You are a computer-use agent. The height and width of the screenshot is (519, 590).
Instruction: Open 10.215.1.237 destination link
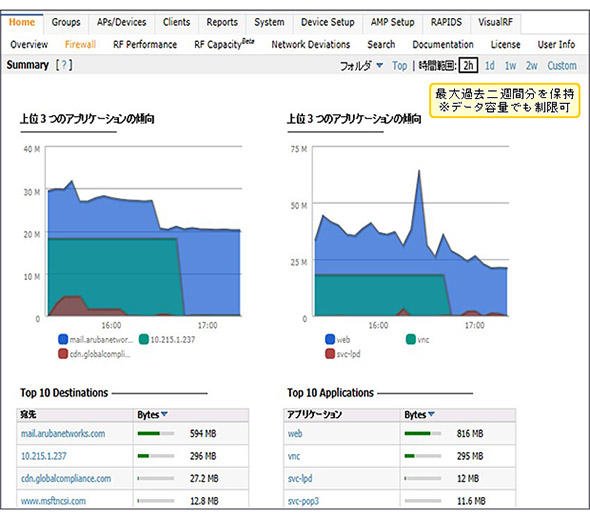44,456
